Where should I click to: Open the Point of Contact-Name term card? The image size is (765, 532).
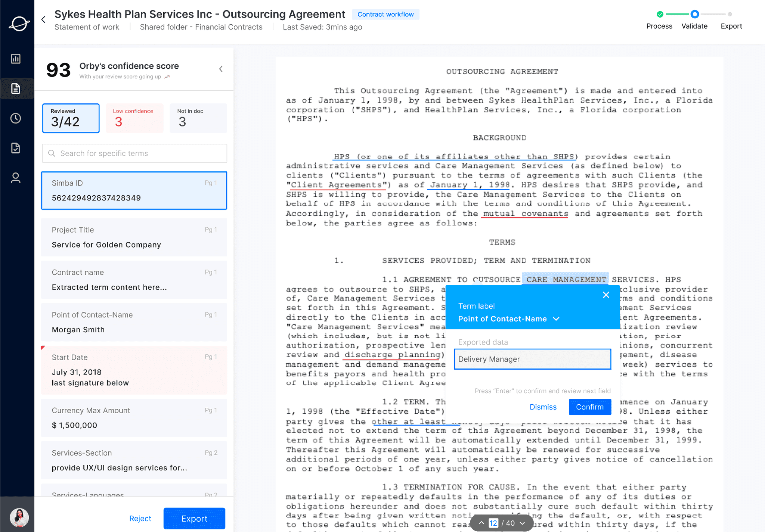(134, 323)
